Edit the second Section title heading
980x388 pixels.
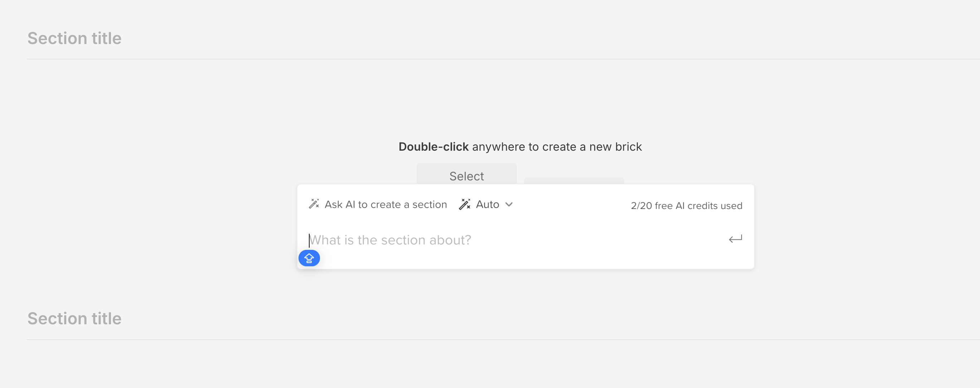click(74, 319)
